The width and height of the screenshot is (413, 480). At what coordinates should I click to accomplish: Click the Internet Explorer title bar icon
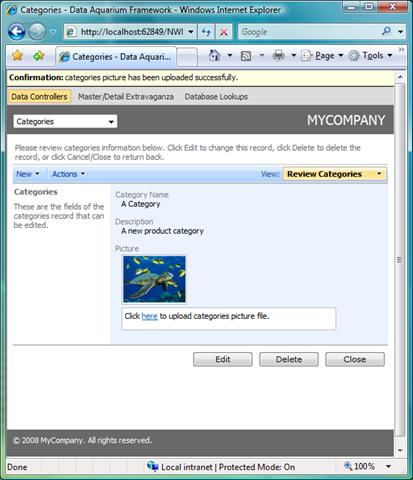click(12, 10)
